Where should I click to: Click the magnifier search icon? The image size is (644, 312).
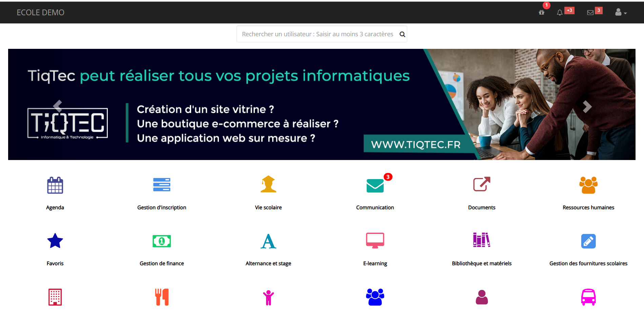402,34
